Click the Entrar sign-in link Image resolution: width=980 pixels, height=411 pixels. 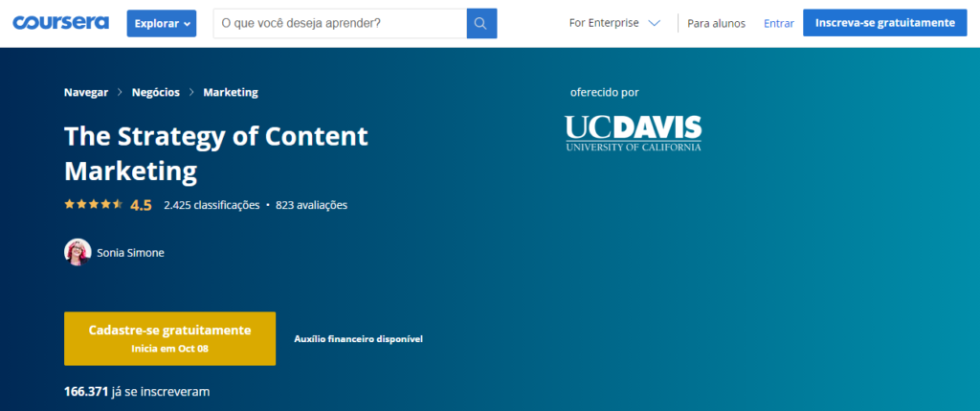[x=779, y=24]
